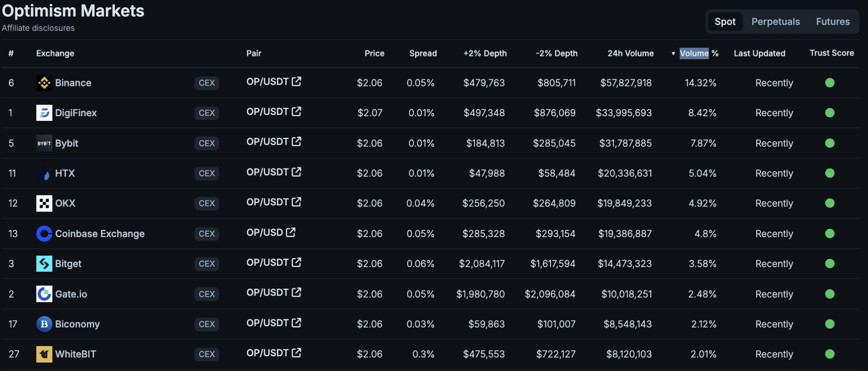Click Biconomy's green trust score indicator

point(830,324)
